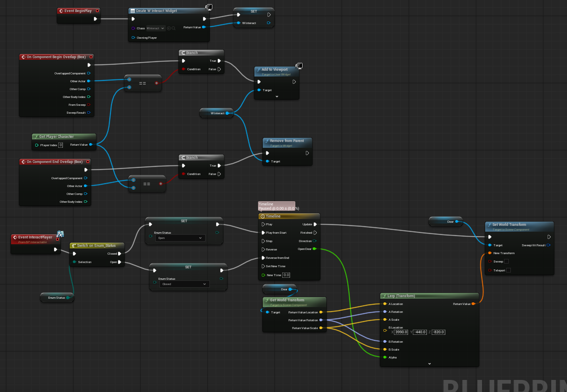567x392 pixels.
Task: Click Sweep Hit Result pin on Set World Transform
Action: click(x=549, y=245)
